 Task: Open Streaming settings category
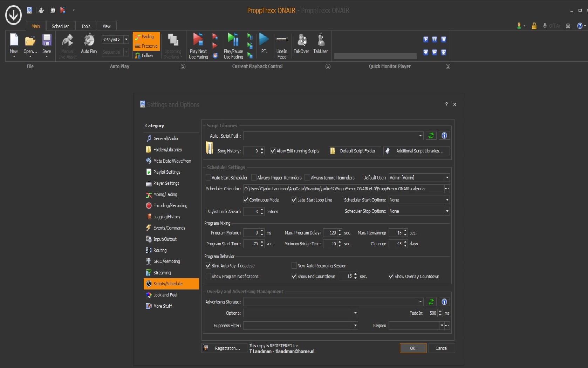pos(171,273)
